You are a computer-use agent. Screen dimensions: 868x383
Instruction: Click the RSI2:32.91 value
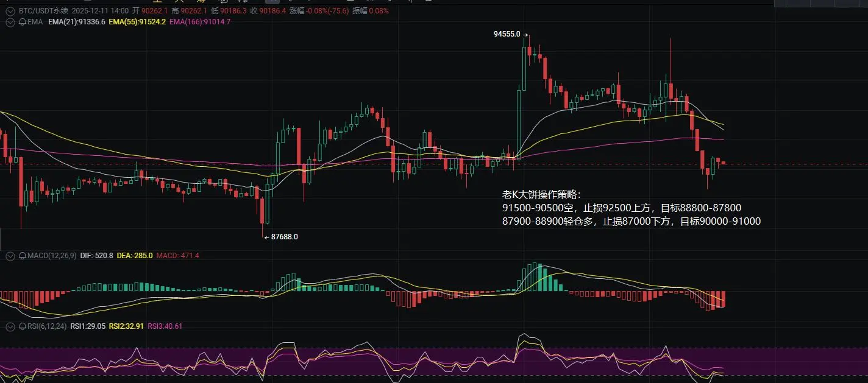point(126,326)
